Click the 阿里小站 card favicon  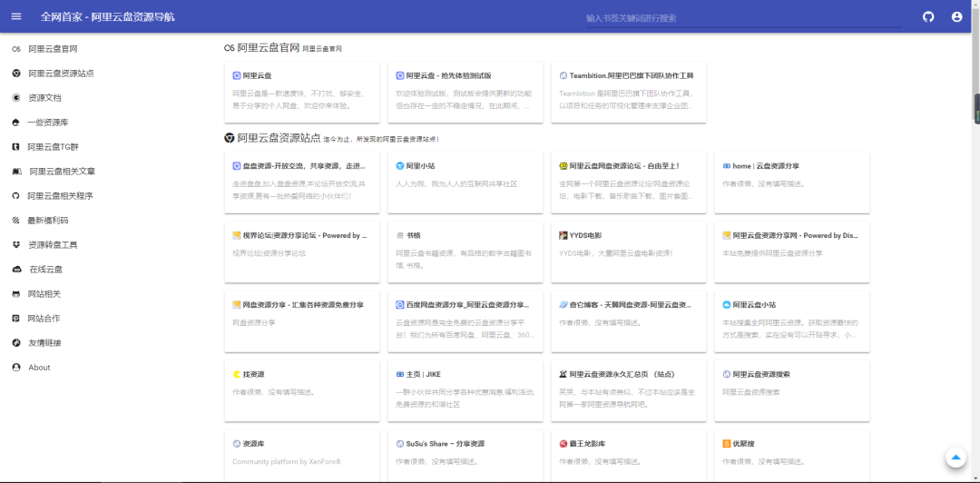400,166
